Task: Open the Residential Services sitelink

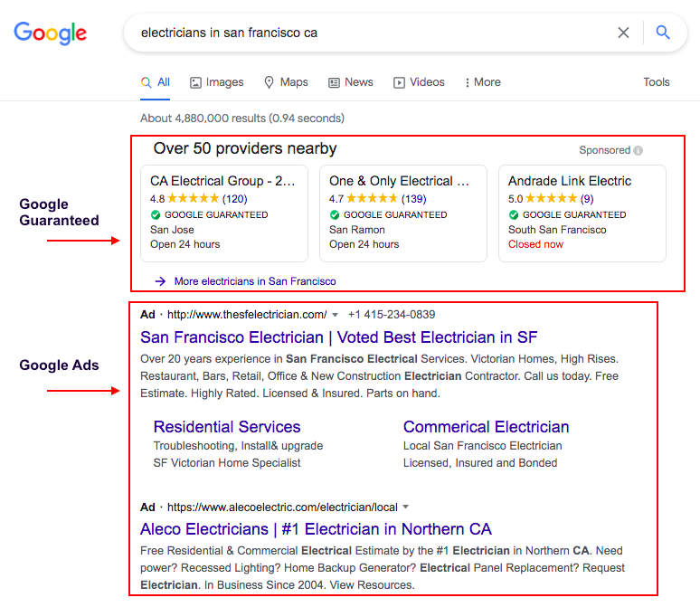Action: 227,427
